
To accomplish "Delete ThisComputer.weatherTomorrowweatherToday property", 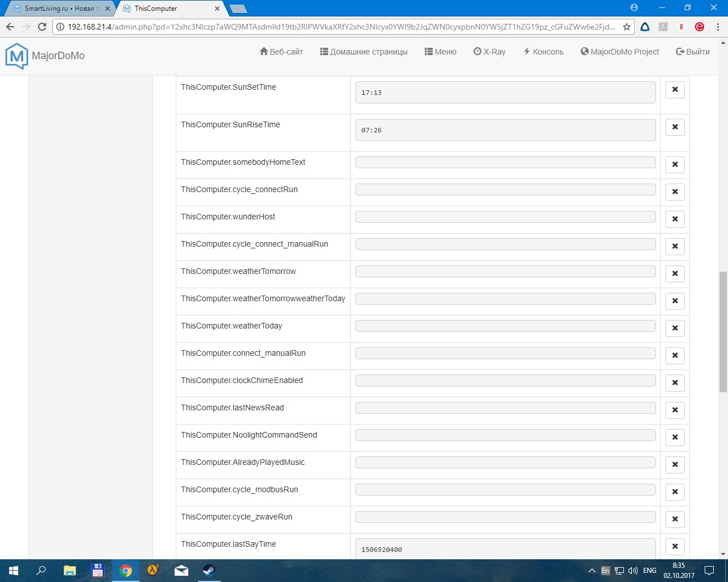I will pyautogui.click(x=675, y=301).
